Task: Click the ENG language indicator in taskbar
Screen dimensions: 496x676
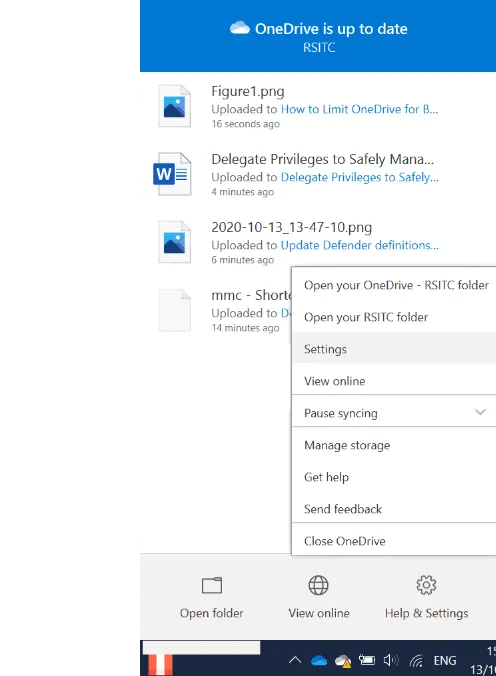Action: [445, 660]
